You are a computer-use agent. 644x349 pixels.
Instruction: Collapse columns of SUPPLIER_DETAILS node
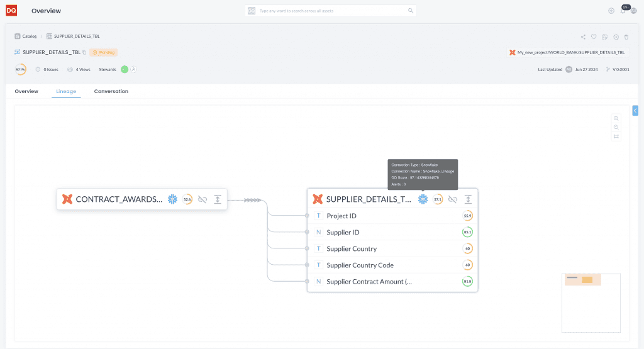click(x=468, y=199)
